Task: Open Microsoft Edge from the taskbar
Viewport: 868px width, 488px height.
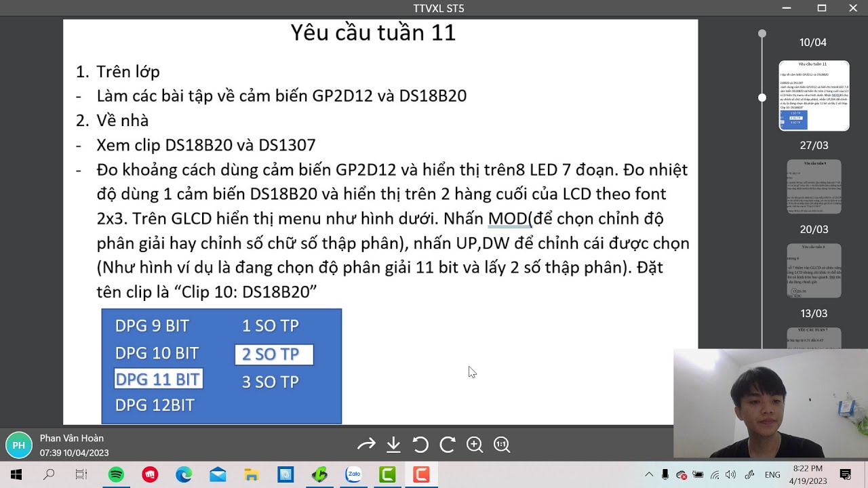Action: tap(184, 474)
